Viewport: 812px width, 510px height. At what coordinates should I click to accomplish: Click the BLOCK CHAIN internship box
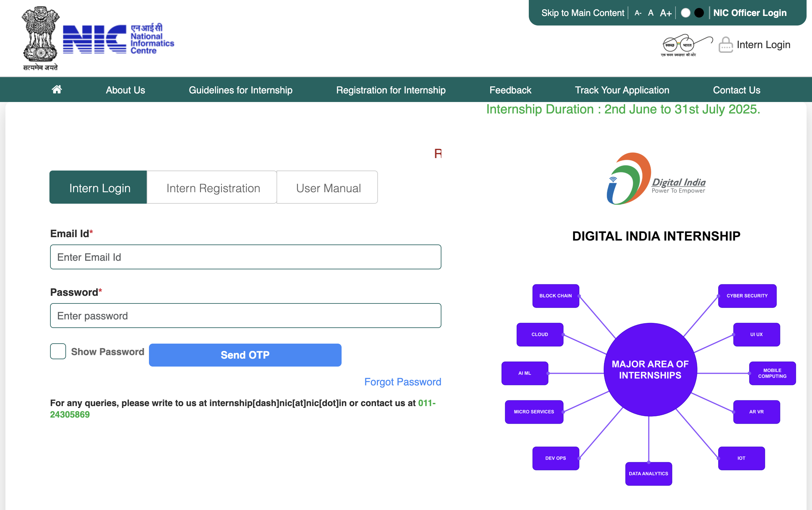556,296
